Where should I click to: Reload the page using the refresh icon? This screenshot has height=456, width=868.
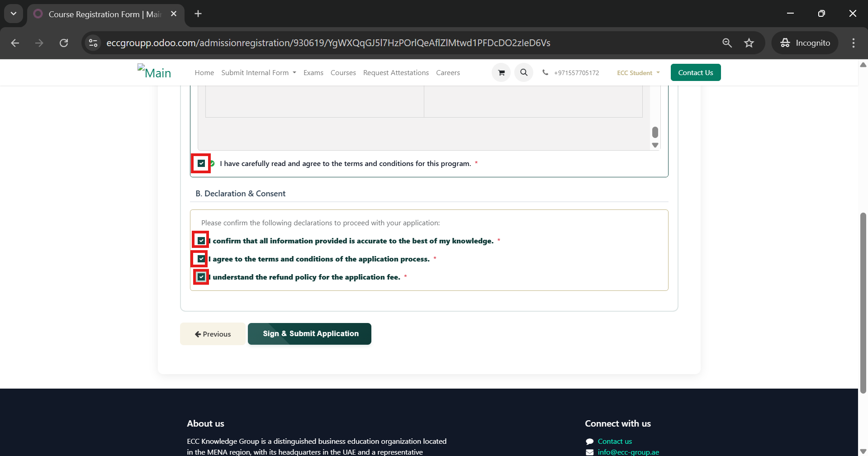point(64,43)
